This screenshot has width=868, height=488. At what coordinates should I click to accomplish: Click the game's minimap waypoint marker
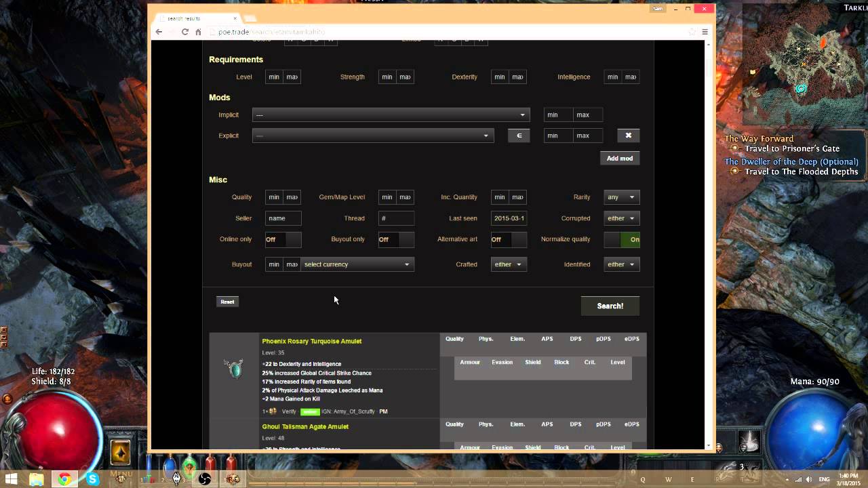point(801,89)
